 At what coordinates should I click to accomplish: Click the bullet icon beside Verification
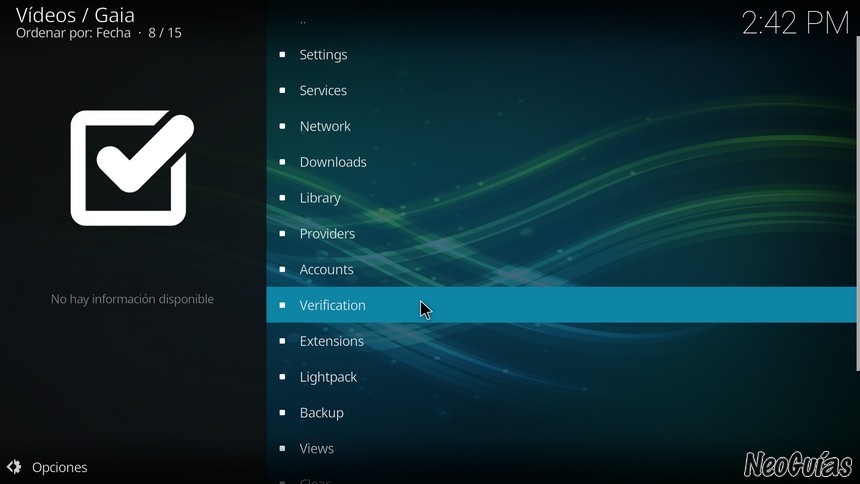(x=282, y=305)
